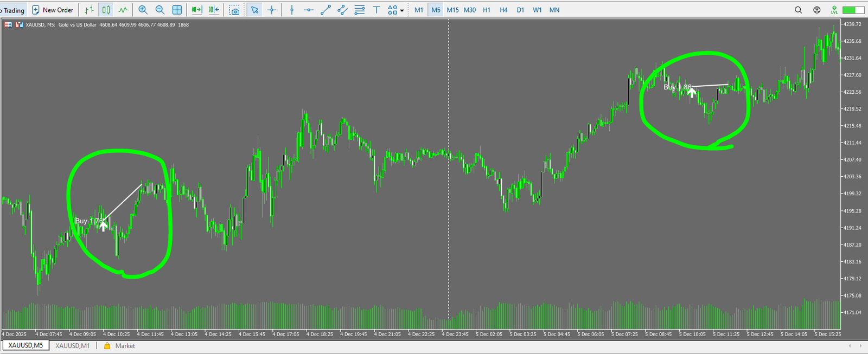The height and width of the screenshot is (354, 868).
Task: Click the XAUUSD, M5 chart title text
Action: [40, 24]
